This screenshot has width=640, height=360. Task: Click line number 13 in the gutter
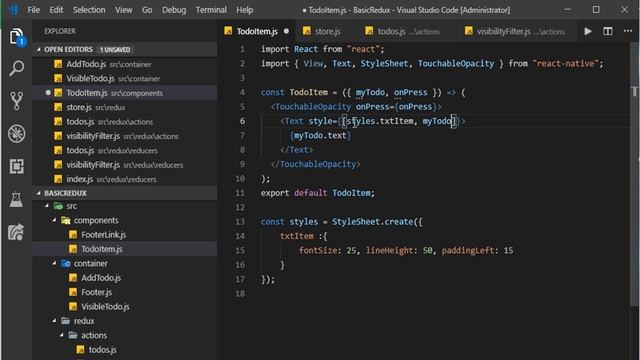(x=240, y=222)
